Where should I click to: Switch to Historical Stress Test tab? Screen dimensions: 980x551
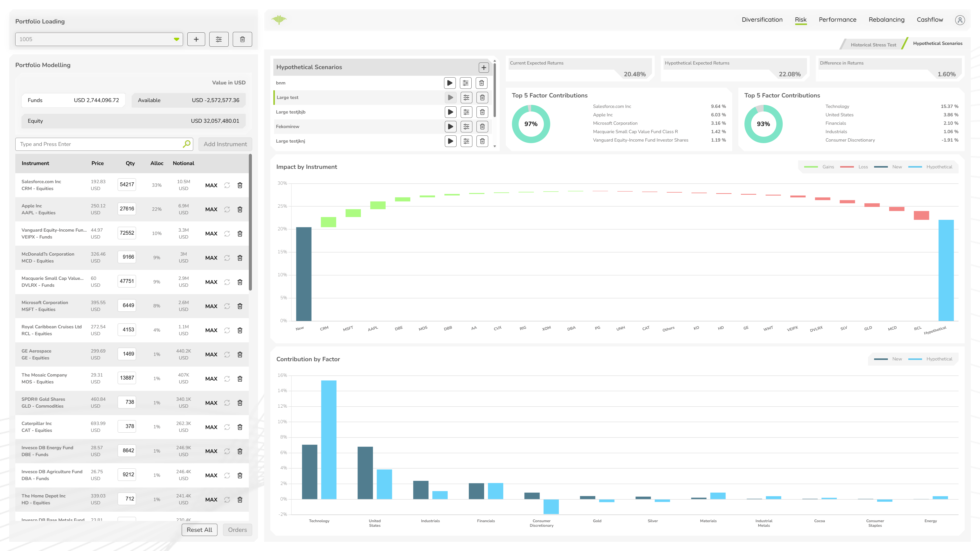coord(873,45)
